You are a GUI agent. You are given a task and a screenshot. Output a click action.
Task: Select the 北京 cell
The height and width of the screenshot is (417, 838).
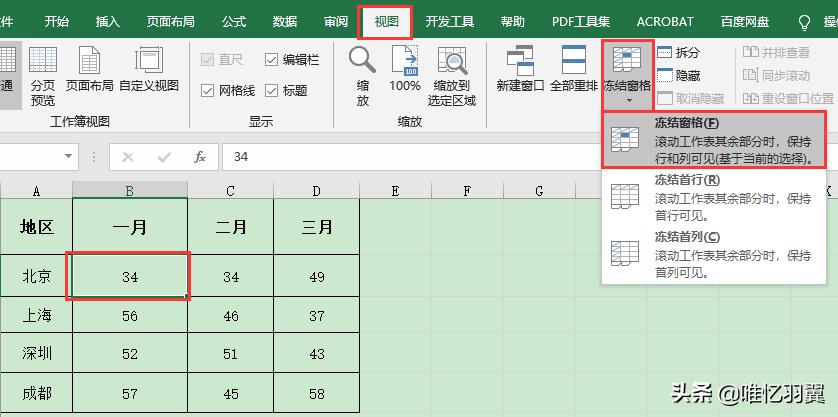pos(36,275)
